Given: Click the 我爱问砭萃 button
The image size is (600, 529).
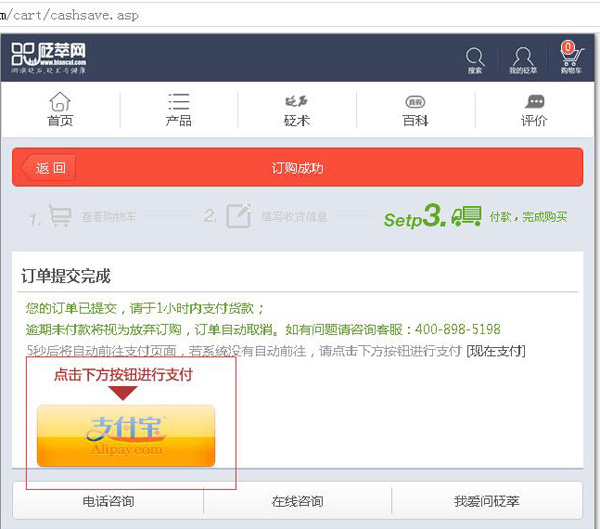Looking at the screenshot, I should 486,501.
